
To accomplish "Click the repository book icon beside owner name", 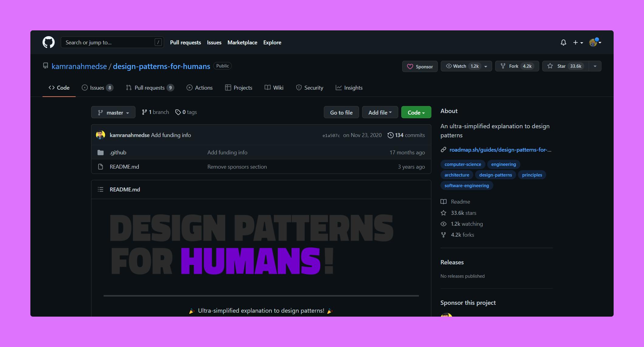I will click(46, 66).
